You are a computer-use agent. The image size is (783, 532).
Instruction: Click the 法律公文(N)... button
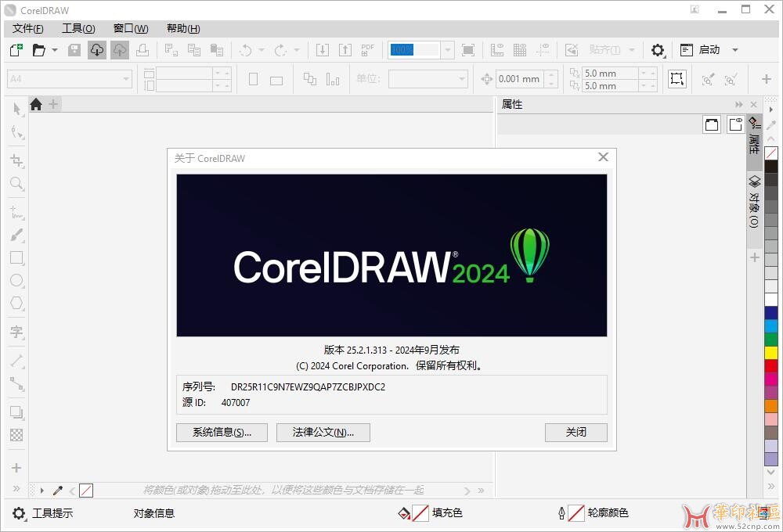(x=323, y=433)
